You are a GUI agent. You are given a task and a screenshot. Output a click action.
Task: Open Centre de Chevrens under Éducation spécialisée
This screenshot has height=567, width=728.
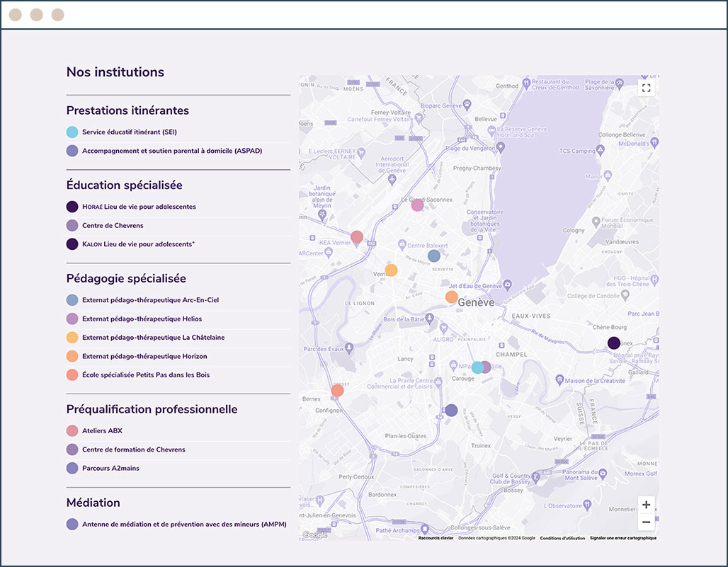click(x=113, y=226)
